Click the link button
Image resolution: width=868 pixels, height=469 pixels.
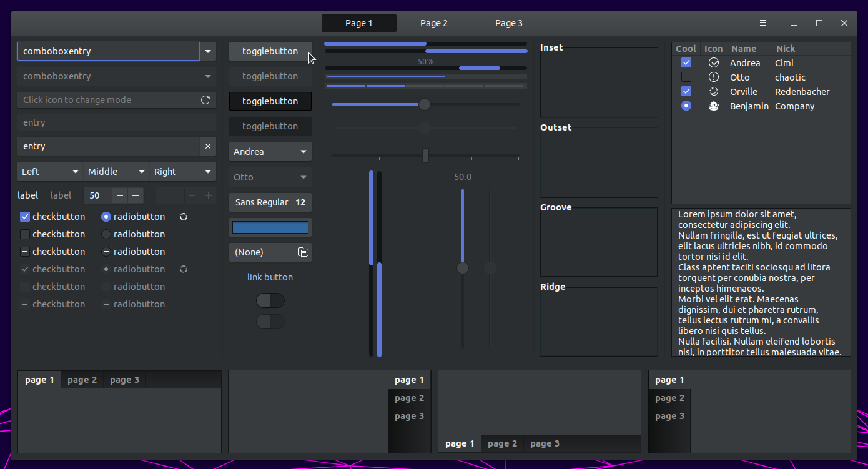270,277
